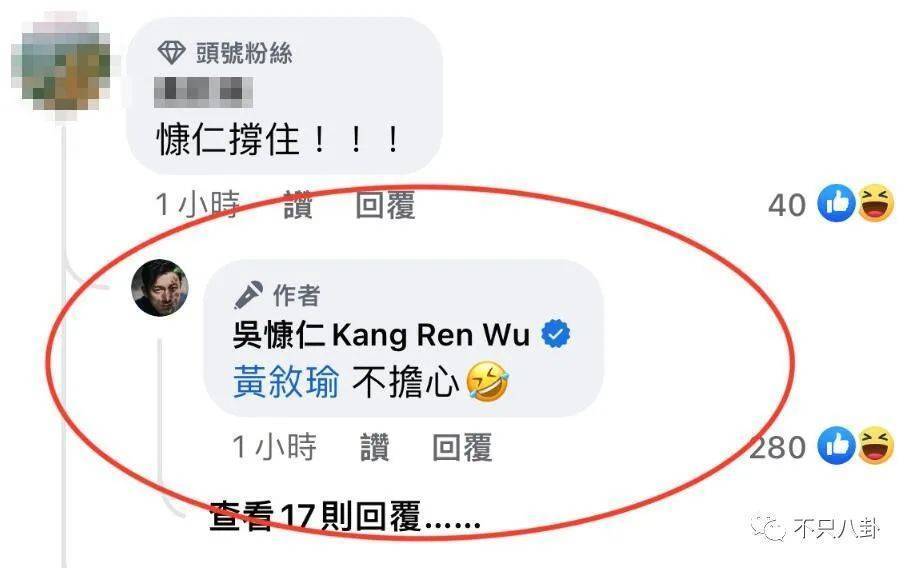Click the blurred commenter name
Screen dimensions: 910x568
tap(203, 93)
